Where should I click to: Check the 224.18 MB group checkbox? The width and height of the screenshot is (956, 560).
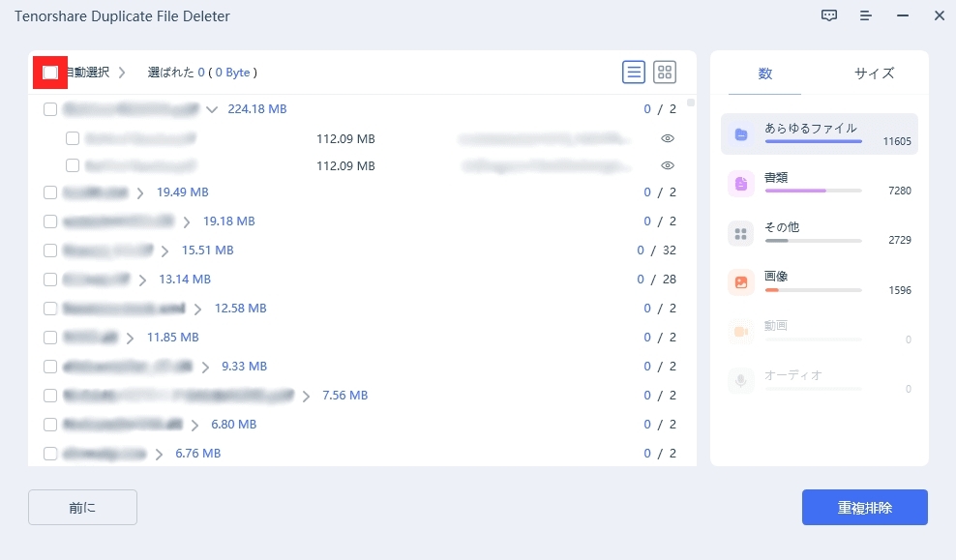tap(50, 109)
